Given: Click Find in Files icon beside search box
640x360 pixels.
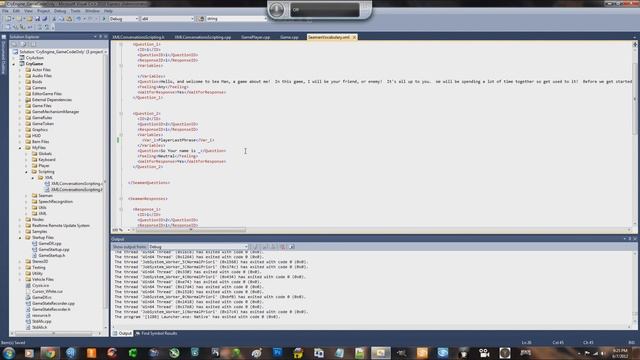Looking at the screenshot, I should [x=201, y=19].
